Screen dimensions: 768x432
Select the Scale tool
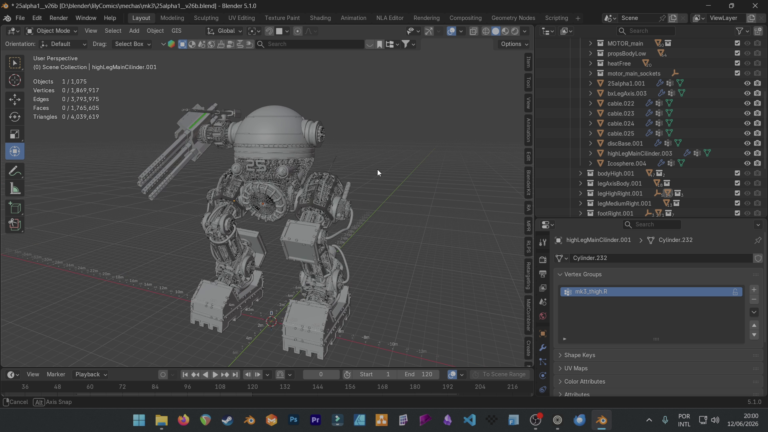coord(15,134)
